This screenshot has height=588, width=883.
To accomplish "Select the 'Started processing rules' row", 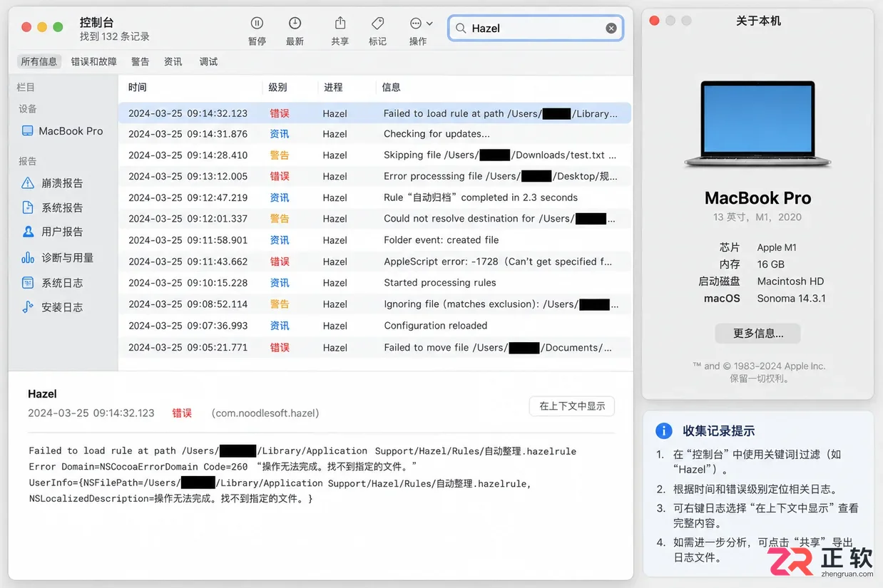I will pyautogui.click(x=374, y=283).
